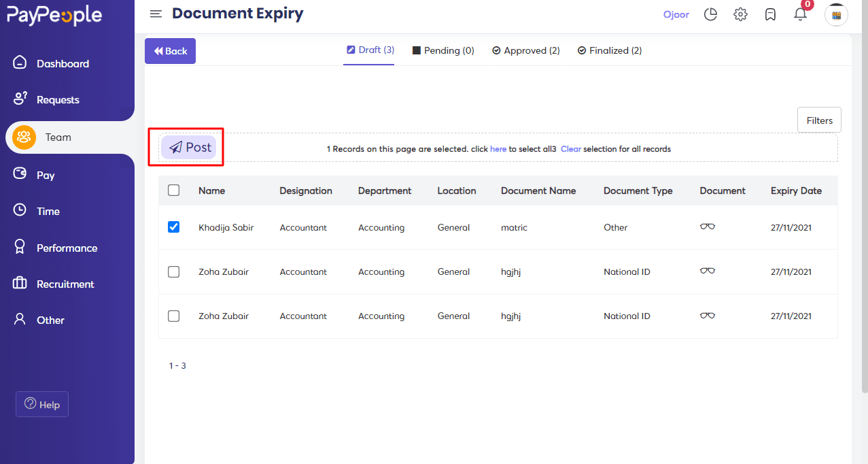Expand the Recruitment sidebar section
Viewport: 868px width, 464px height.
point(65,284)
